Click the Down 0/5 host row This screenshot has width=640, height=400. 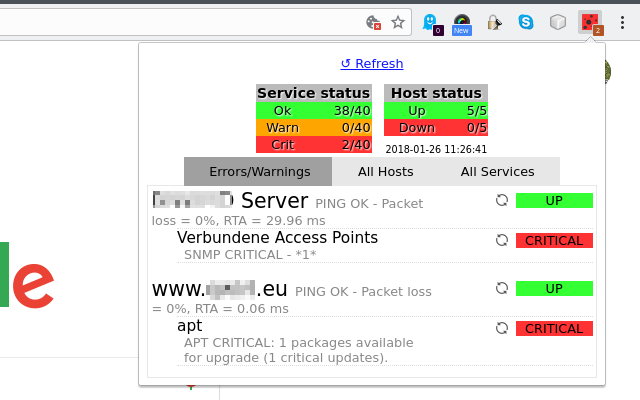tap(436, 128)
